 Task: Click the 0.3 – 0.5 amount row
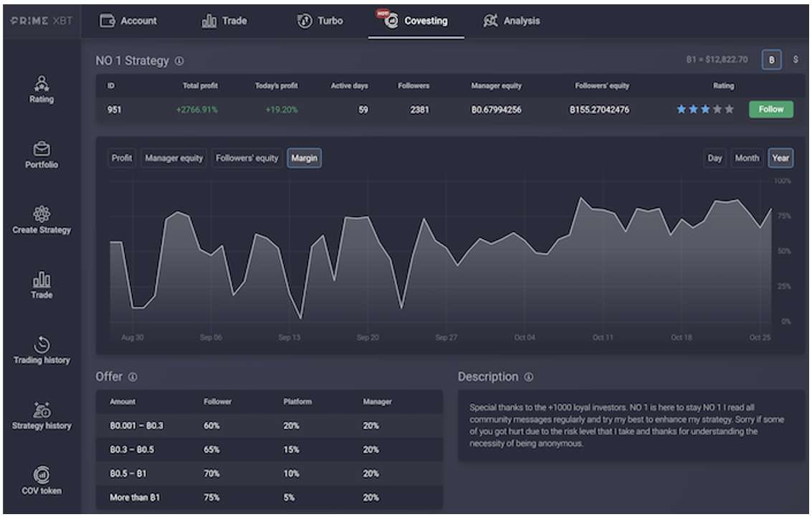[x=269, y=450]
